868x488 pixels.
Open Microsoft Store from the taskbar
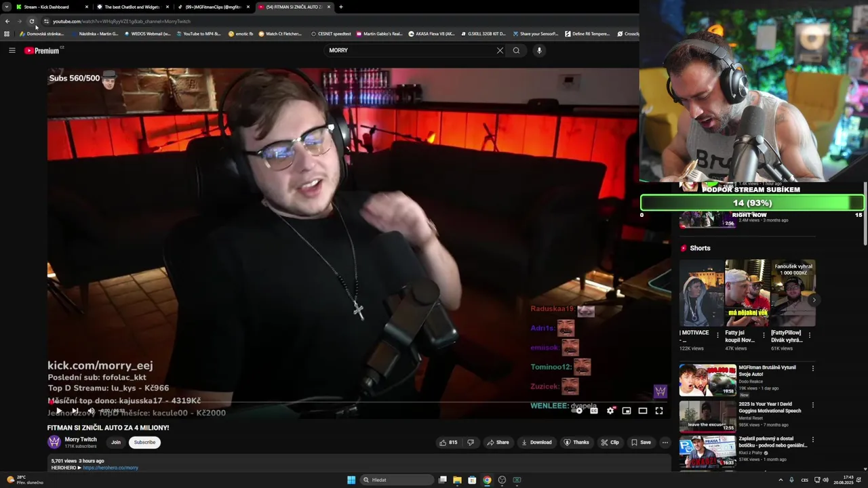click(472, 480)
